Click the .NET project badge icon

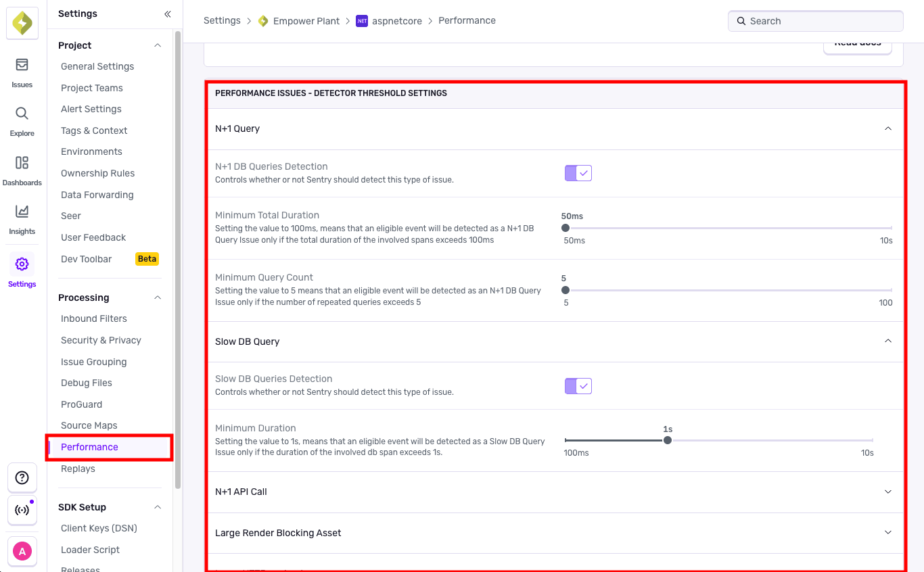tap(362, 21)
